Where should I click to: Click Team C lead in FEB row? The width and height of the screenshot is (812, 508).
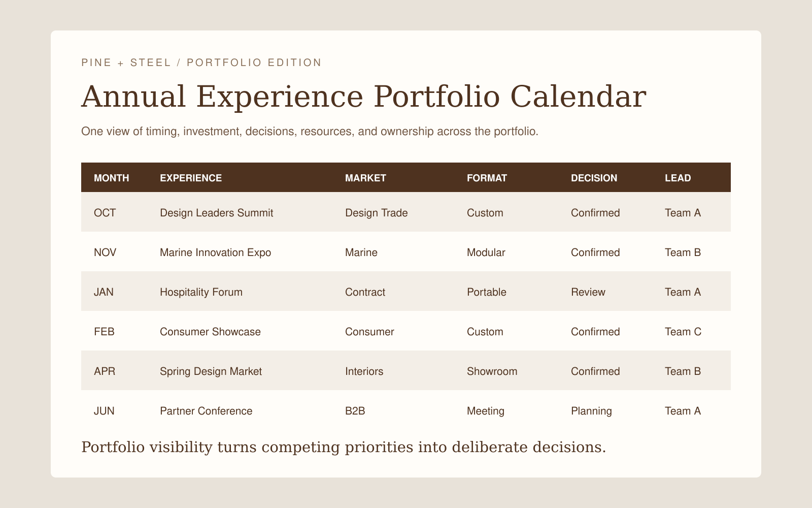683,332
